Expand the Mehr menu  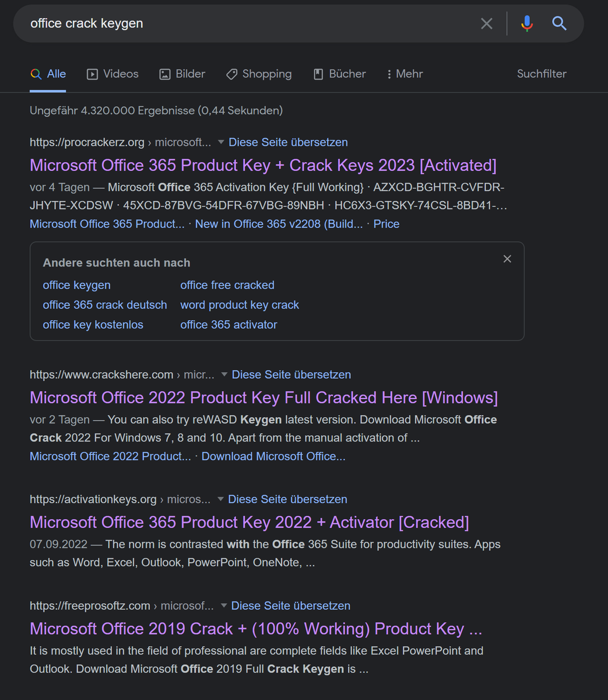click(405, 74)
